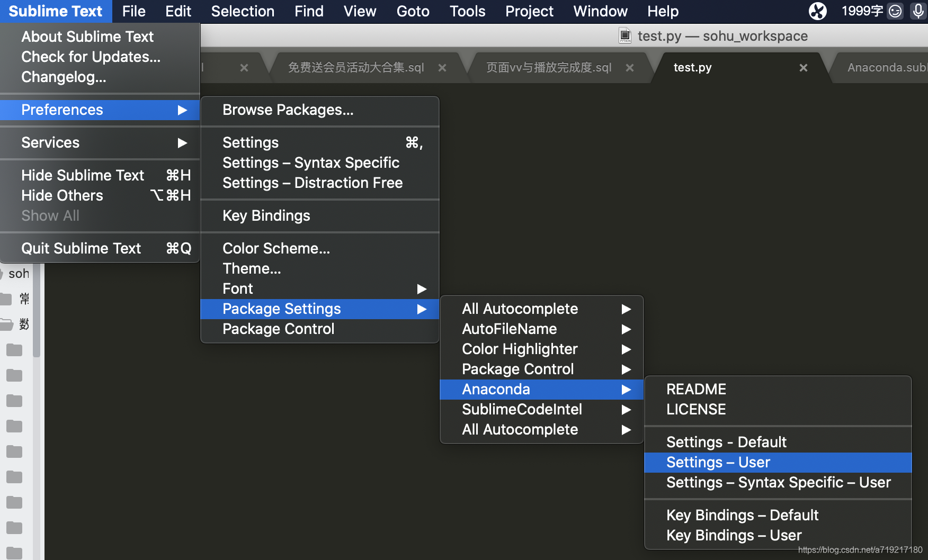Click the microphone icon in the menu bar
The height and width of the screenshot is (560, 928).
(918, 11)
